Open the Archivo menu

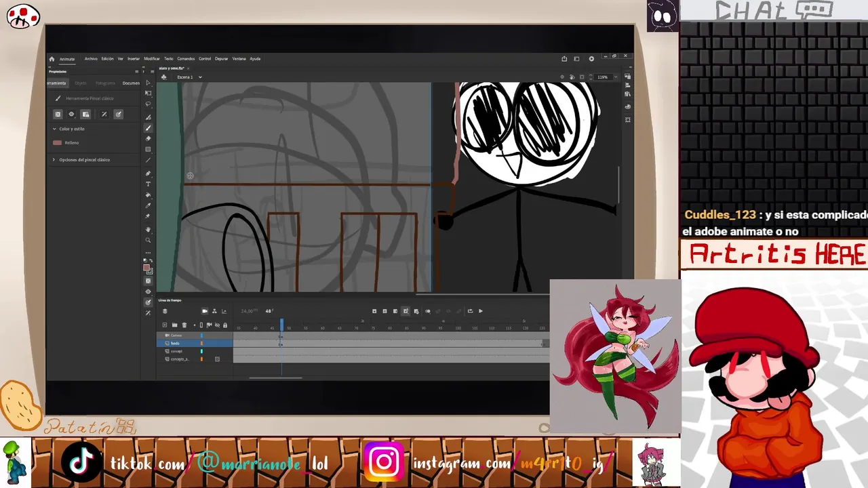pos(91,59)
